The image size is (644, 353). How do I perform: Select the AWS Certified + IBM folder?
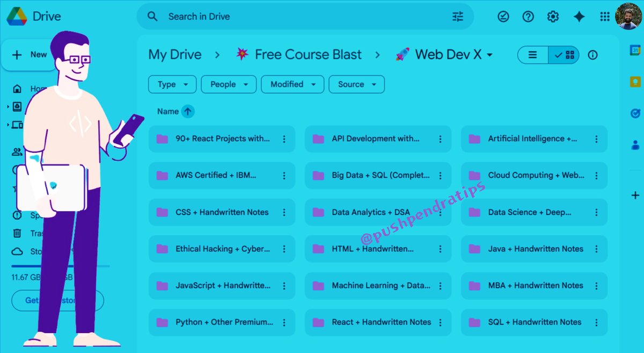click(x=222, y=175)
